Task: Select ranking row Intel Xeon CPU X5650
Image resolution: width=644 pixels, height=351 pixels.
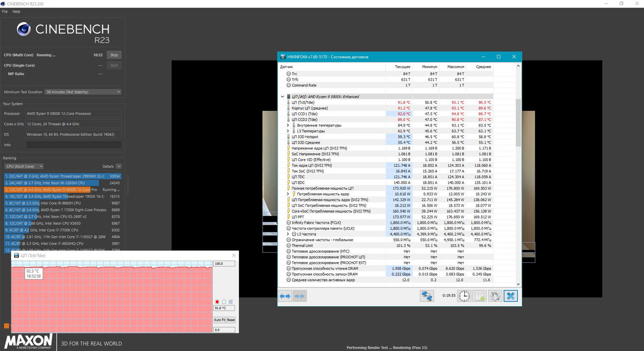Action: (62, 223)
